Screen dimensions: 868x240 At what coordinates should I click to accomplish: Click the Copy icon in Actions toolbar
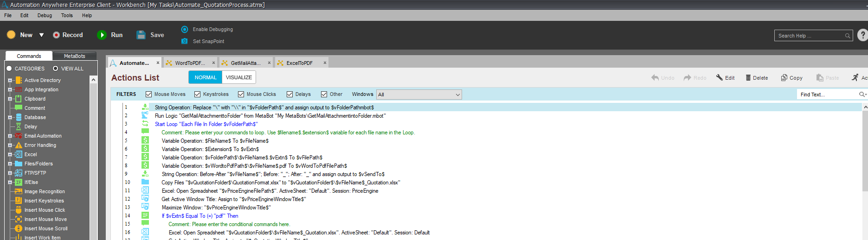(784, 77)
